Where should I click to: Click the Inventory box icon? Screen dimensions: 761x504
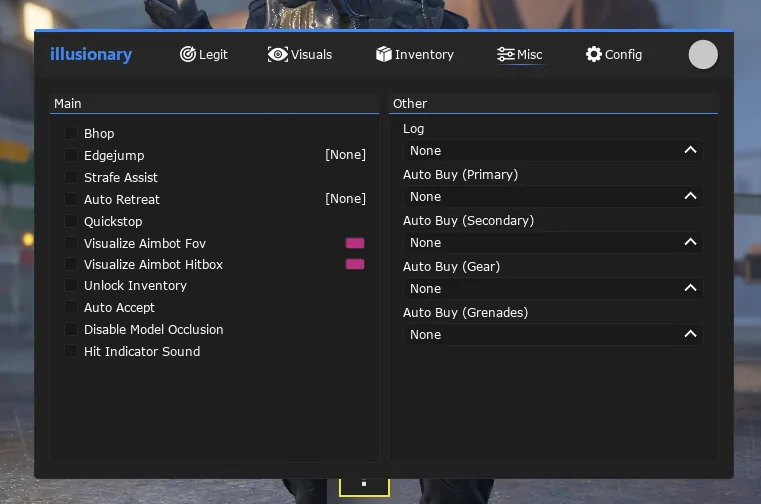click(x=384, y=54)
